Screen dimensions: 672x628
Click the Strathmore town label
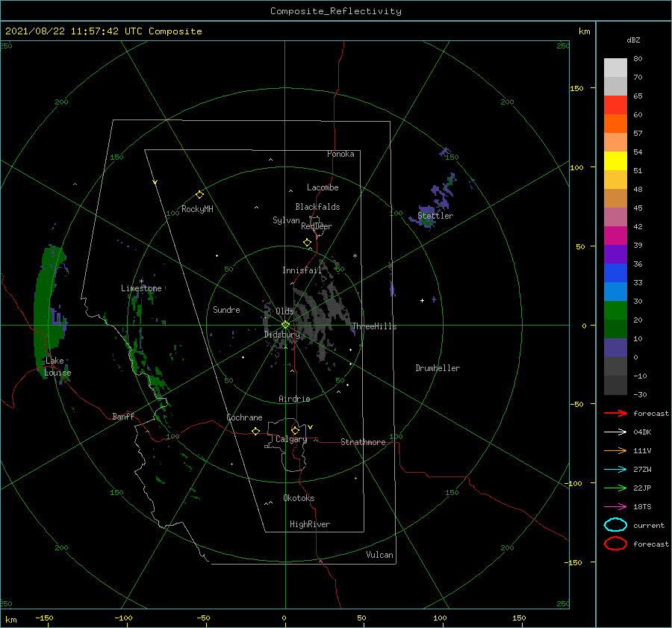[363, 442]
